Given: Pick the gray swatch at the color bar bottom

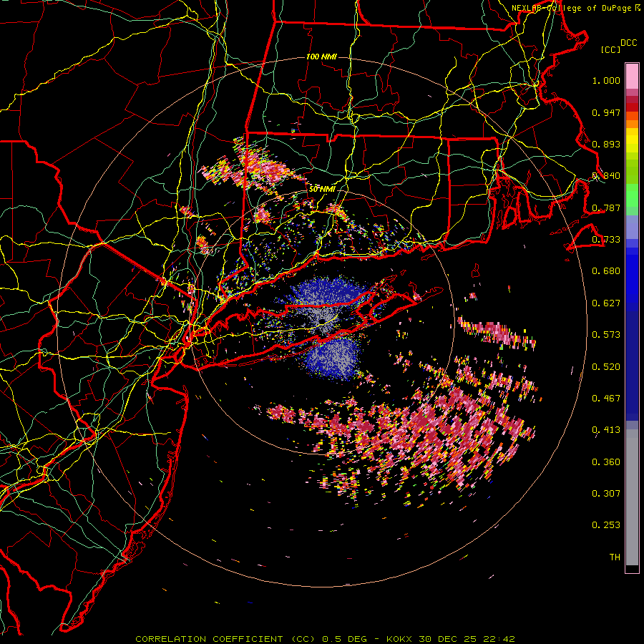Looking at the screenshot, I should pos(632,497).
